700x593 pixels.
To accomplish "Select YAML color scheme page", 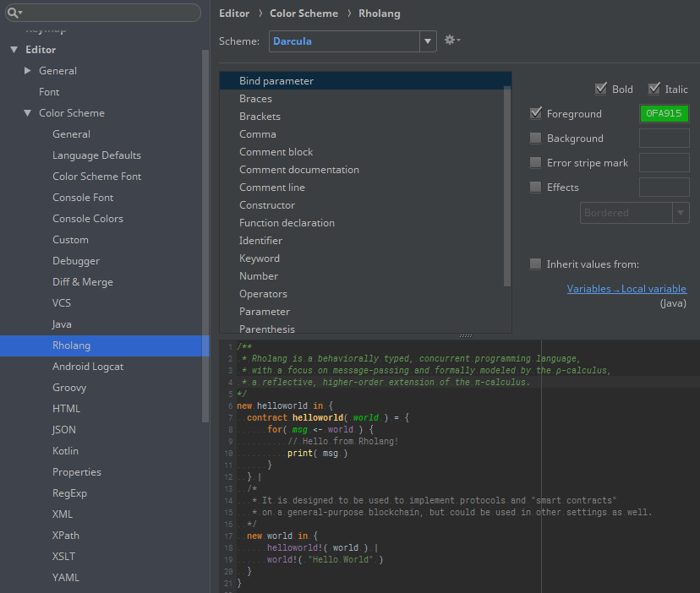I will pos(66,578).
